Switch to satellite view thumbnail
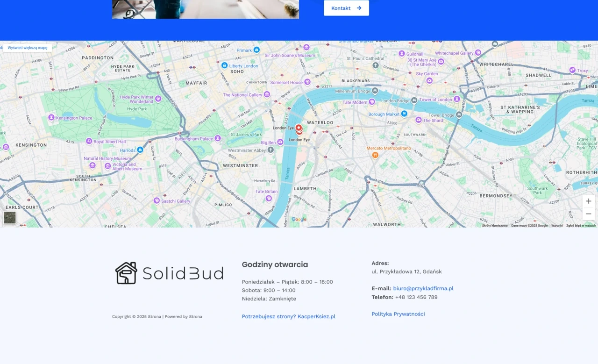Screen dimensions: 598x364 pos(10,218)
